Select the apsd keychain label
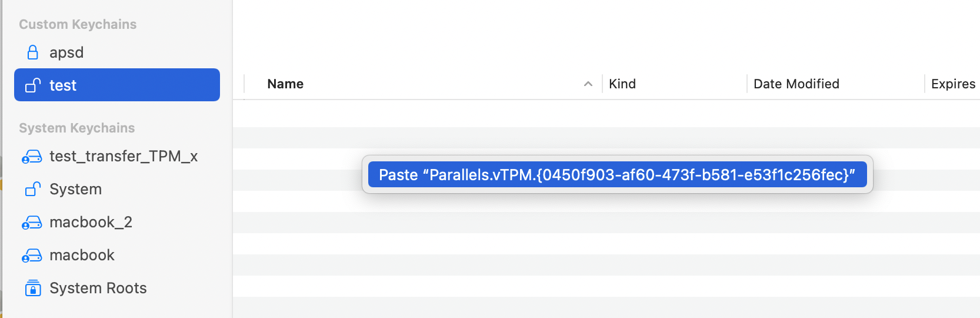The height and width of the screenshot is (318, 980). (x=66, y=52)
